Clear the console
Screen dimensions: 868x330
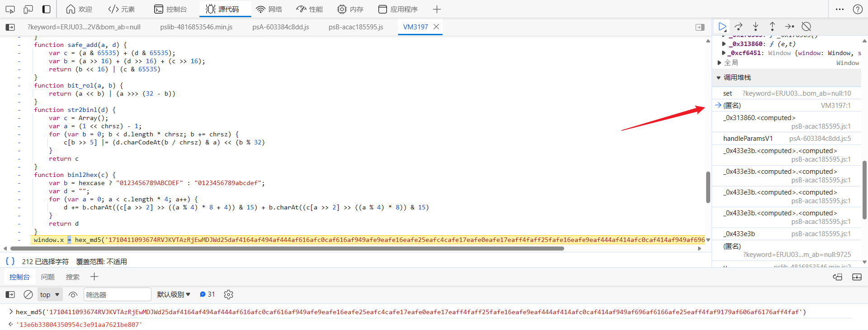point(28,294)
